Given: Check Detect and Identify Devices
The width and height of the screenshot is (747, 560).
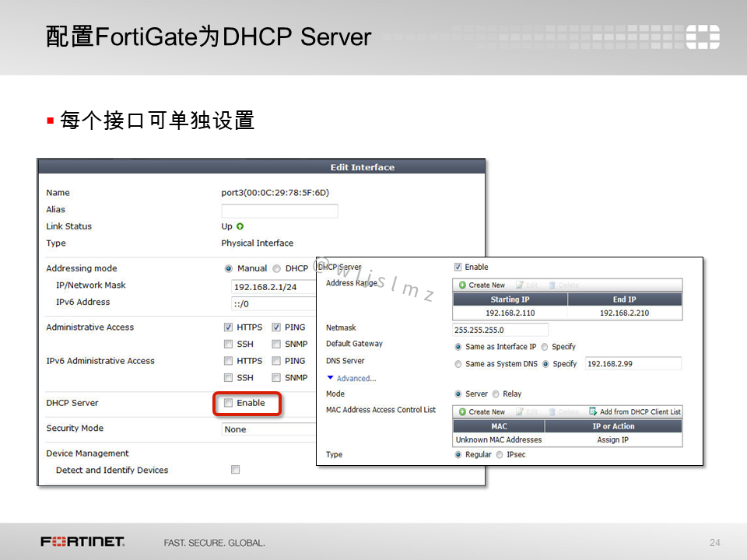Looking at the screenshot, I should click(x=235, y=470).
